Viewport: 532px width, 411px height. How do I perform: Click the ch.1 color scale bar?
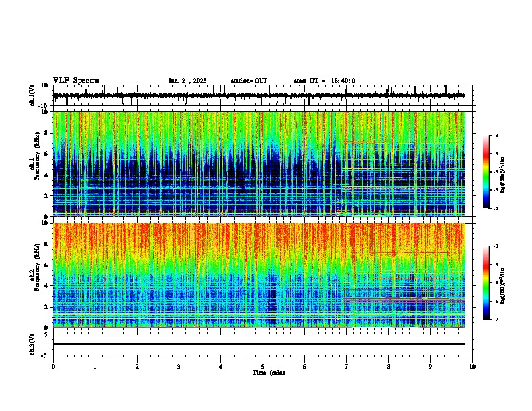[x=486, y=172]
